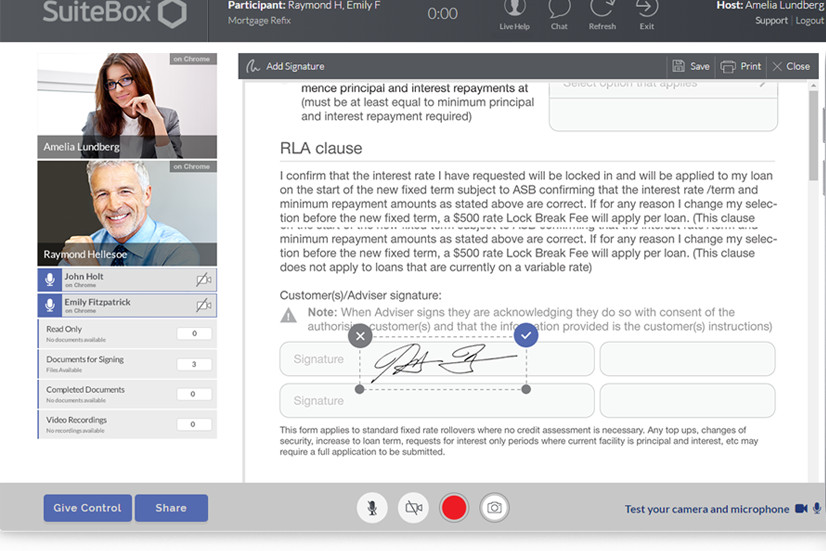Toggle John Holt's microphone
826x551 pixels.
(50, 279)
